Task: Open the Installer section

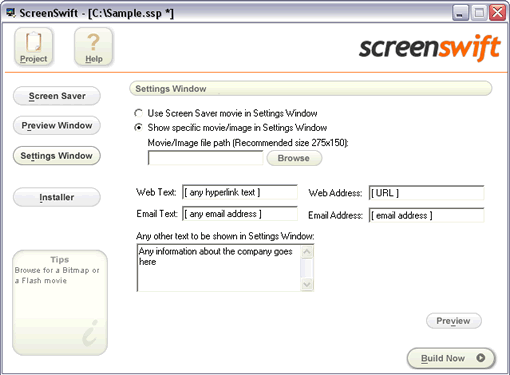Action: point(57,197)
